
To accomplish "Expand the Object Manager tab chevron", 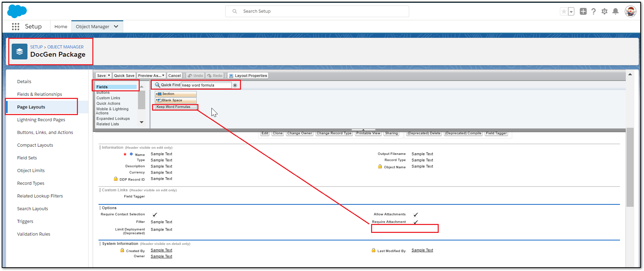I will pos(116,26).
